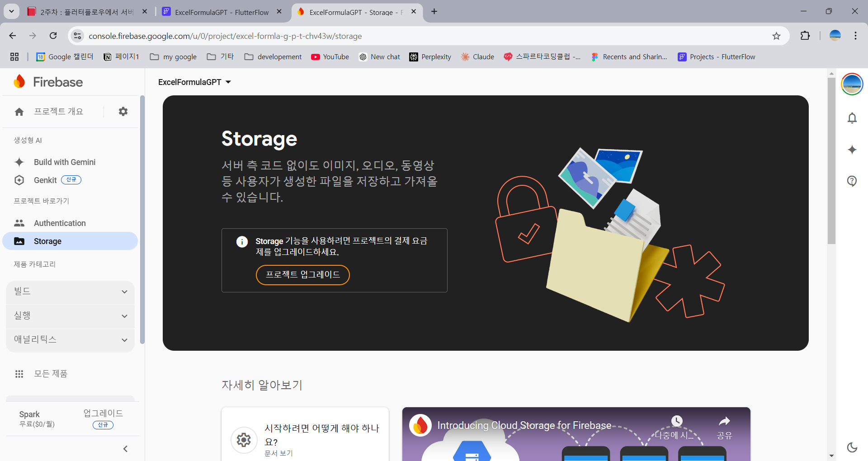Open Build with Gemini

coord(65,162)
